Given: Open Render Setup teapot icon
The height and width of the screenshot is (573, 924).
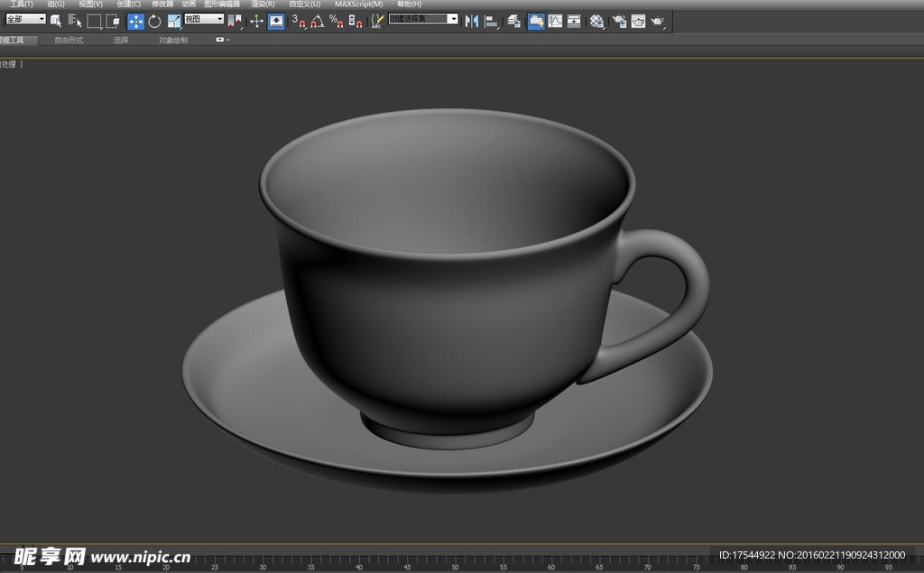Looking at the screenshot, I should point(619,21).
